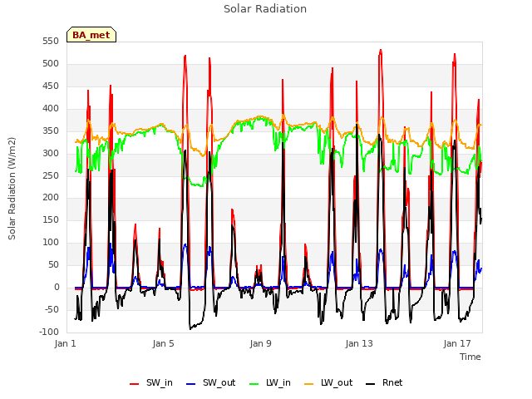Click the 400 y-axis tick label
This screenshot has width=532, height=399.
click(51, 109)
